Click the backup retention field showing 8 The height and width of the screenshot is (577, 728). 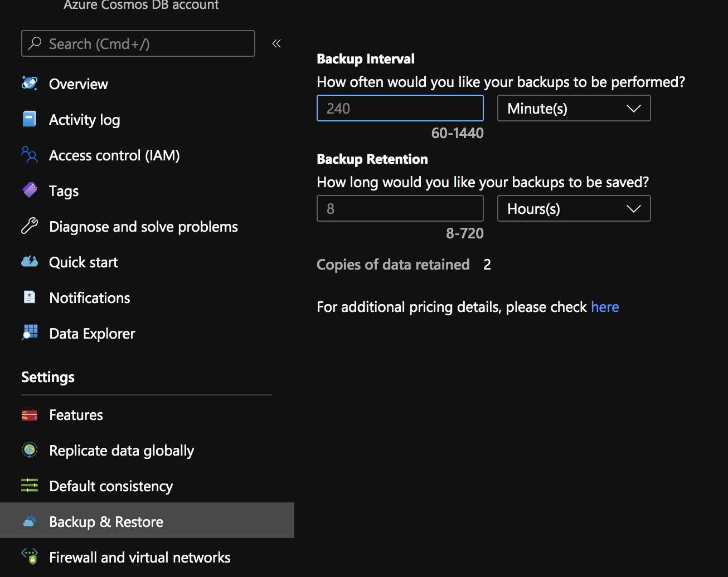tap(400, 208)
